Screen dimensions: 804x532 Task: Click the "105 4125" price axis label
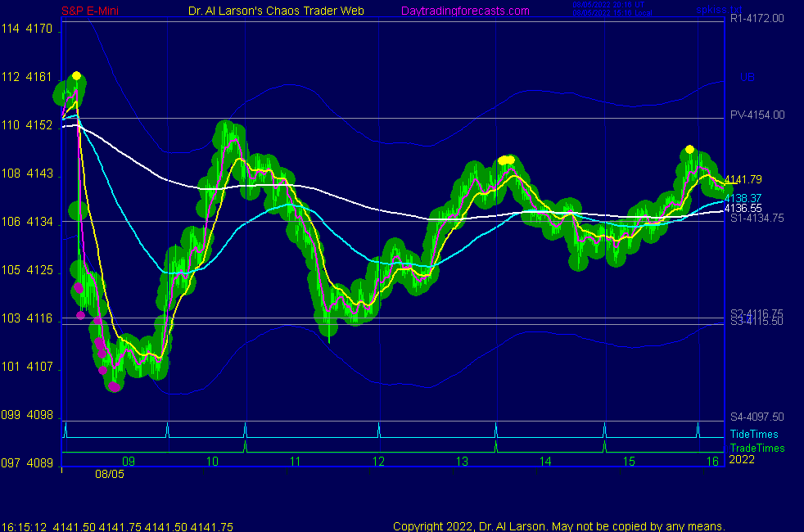click(x=27, y=270)
